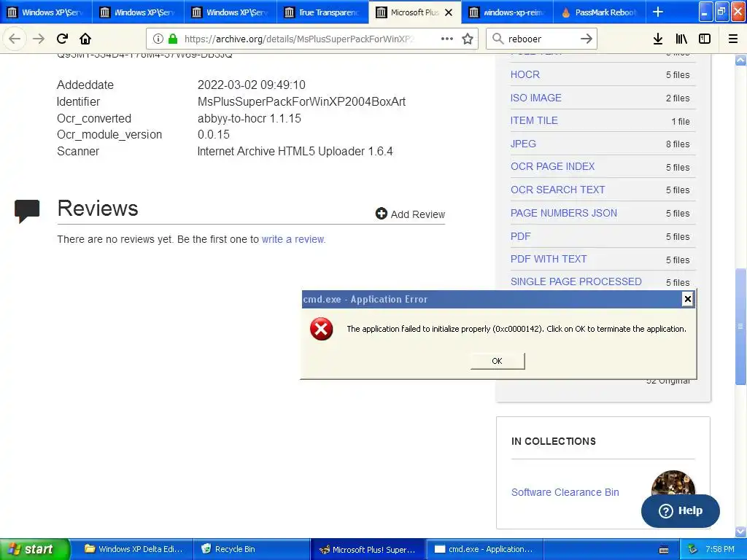Switch to windows-xp-reim tab
The height and width of the screenshot is (560, 747).
pos(507,12)
